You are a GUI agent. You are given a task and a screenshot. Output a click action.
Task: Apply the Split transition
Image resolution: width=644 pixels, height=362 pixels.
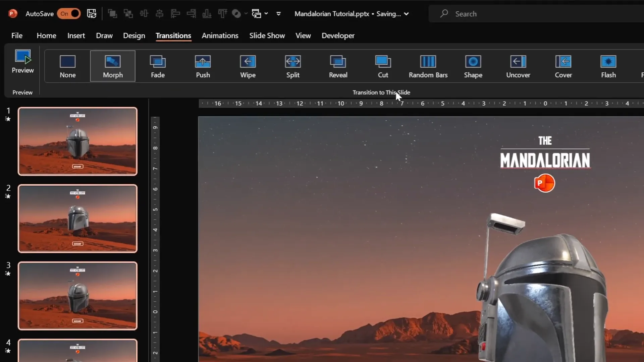293,66
